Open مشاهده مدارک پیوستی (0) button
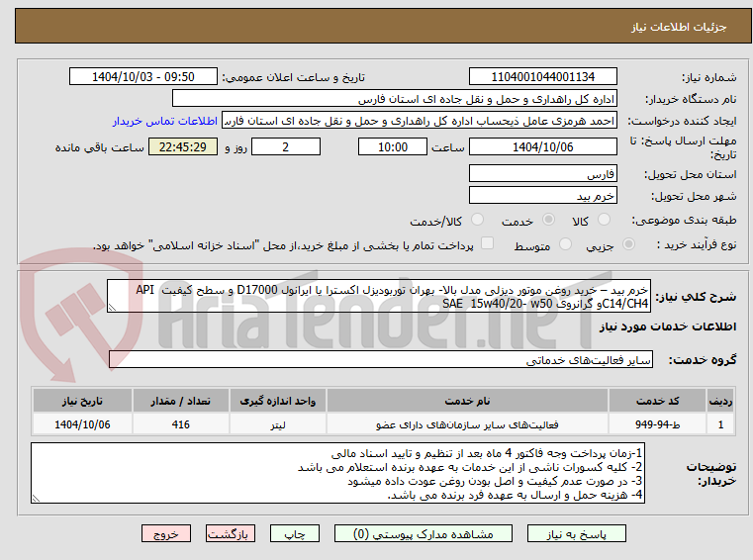This screenshot has width=753, height=560. tap(424, 534)
